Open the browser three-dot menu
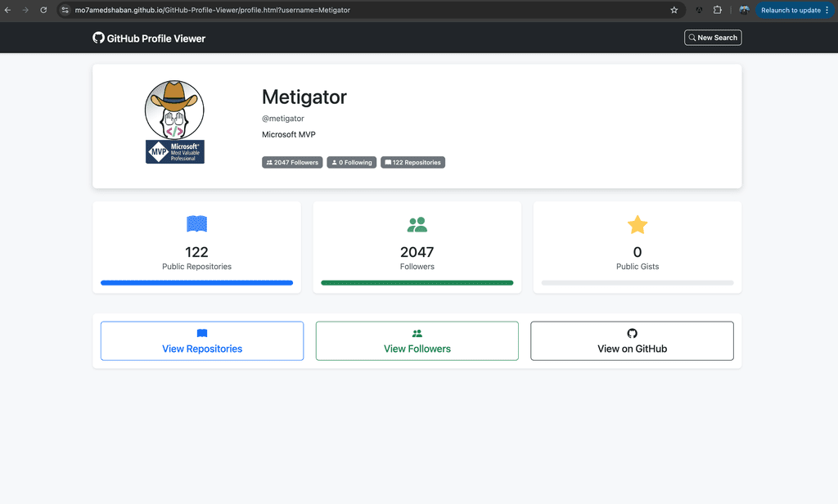 [x=827, y=10]
